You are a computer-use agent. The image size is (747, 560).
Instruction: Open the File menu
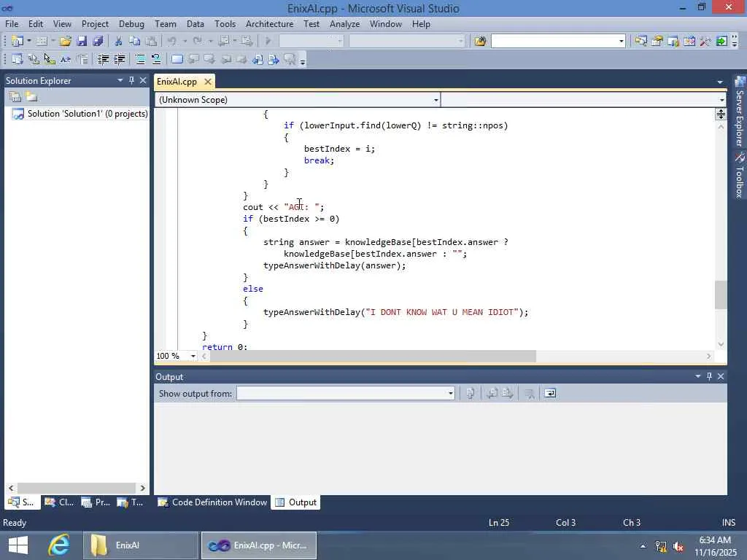click(12, 24)
